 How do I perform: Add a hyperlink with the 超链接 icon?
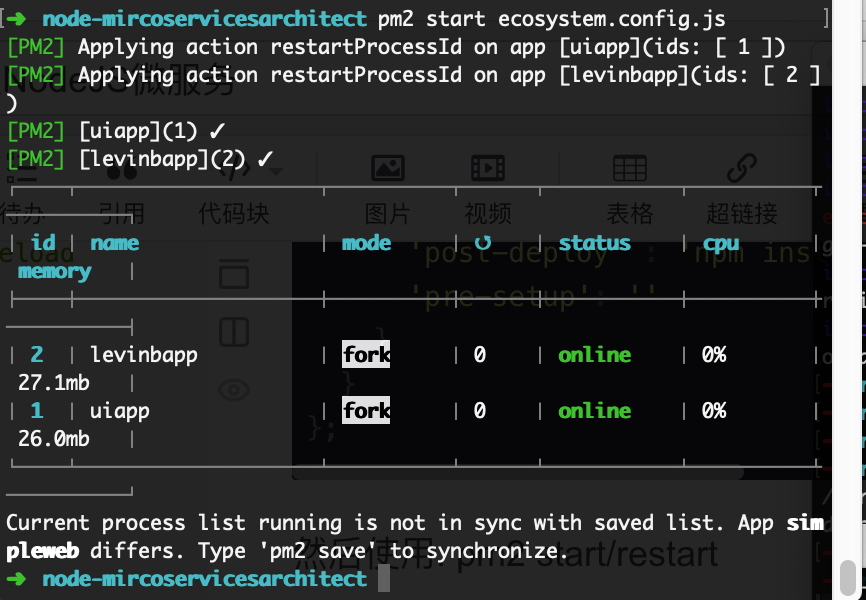click(741, 168)
